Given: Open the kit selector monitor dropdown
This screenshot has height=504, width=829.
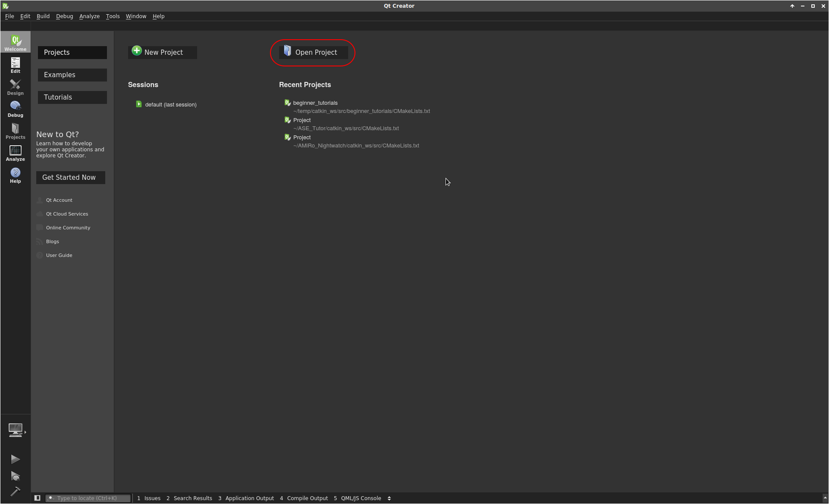Looking at the screenshot, I should [16, 430].
